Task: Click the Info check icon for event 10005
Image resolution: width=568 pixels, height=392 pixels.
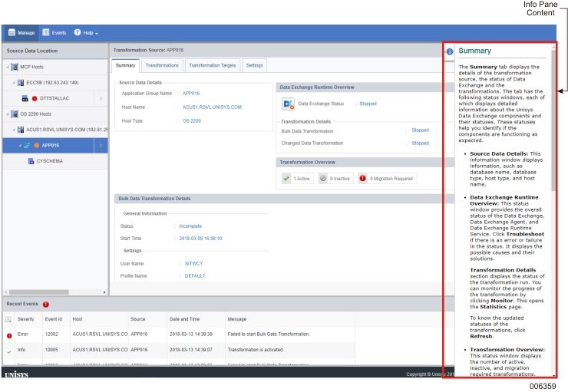Action: coord(9,351)
